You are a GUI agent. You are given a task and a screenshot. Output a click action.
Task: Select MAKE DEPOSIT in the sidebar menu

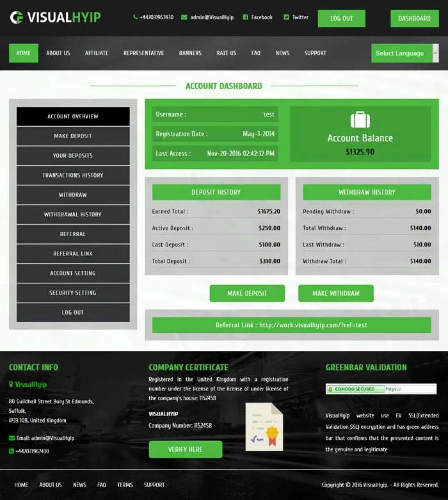[x=73, y=136]
